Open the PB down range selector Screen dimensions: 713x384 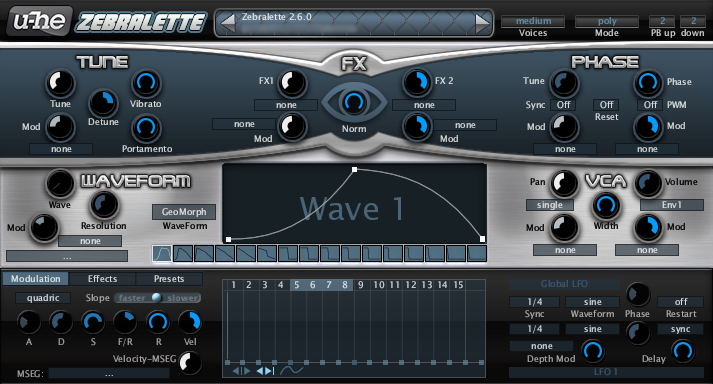point(693,21)
